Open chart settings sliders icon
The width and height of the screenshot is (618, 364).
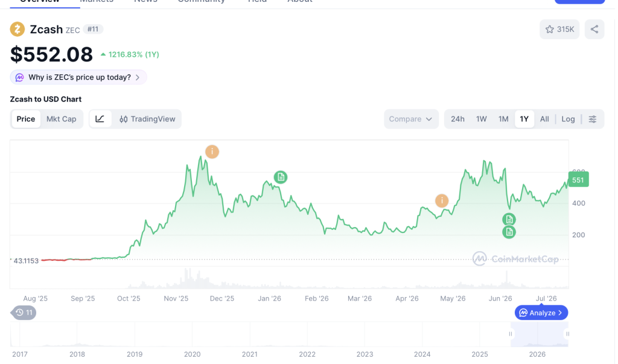593,119
